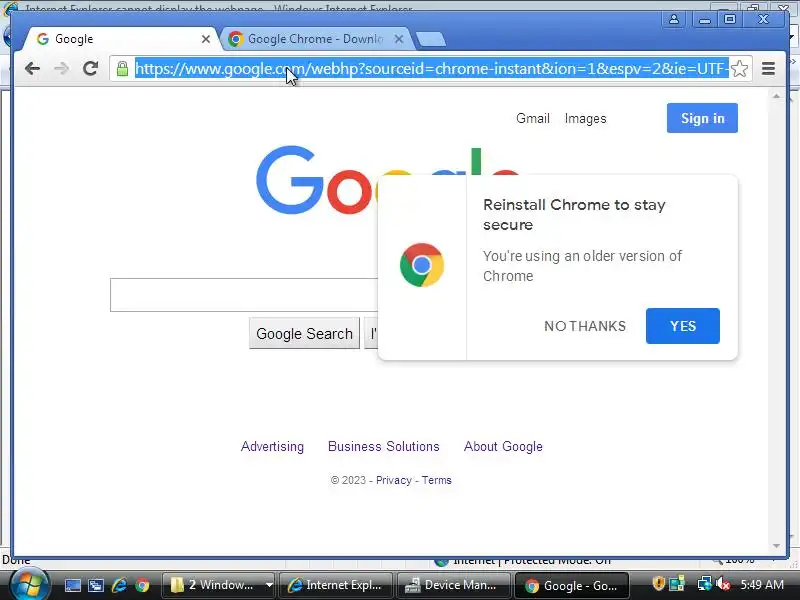This screenshot has height=600, width=800.
Task: Accept reinstall by clicking YES
Action: pyautogui.click(x=683, y=326)
